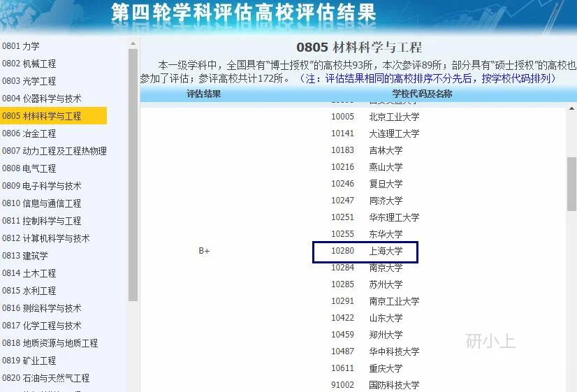Click the 第四轮学科评估高校评估结果 banner title
The image size is (577, 392).
tap(244, 13)
